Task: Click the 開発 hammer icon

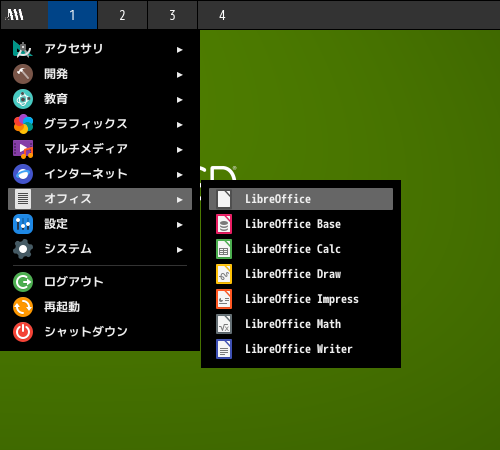Action: [23, 74]
